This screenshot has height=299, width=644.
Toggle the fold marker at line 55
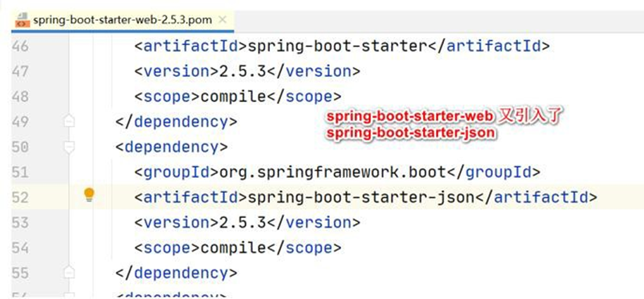pos(69,272)
